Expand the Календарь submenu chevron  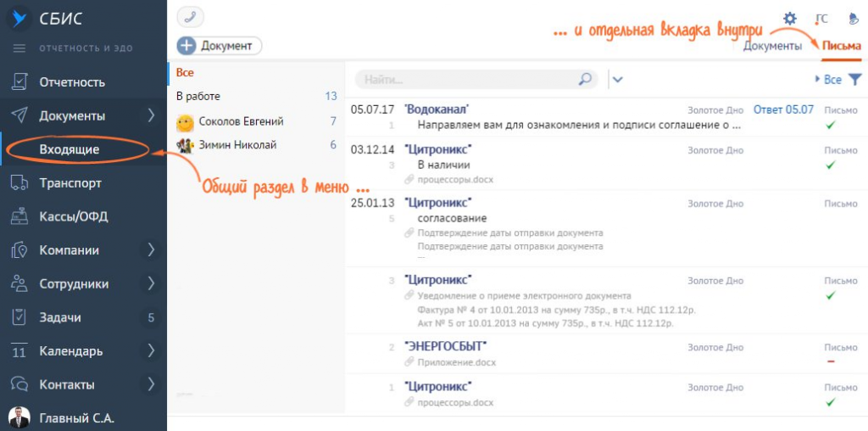coord(151,350)
